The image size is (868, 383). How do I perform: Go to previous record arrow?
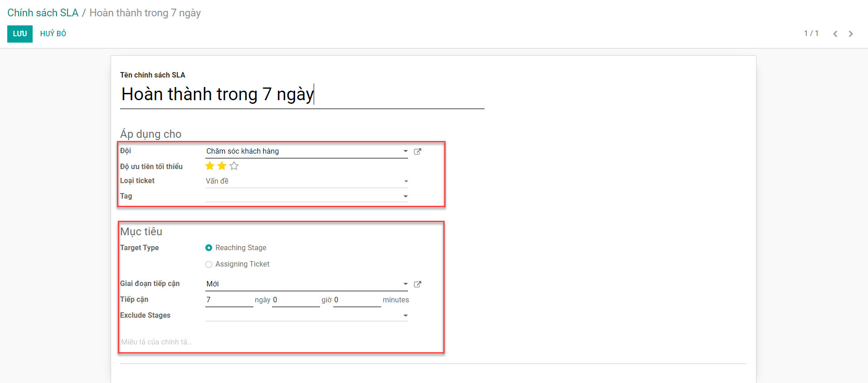835,34
